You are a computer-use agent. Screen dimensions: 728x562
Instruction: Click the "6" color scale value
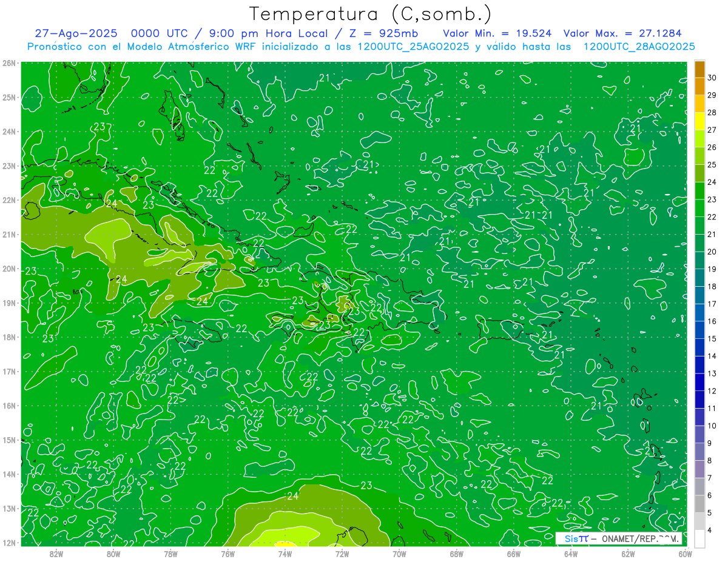710,495
